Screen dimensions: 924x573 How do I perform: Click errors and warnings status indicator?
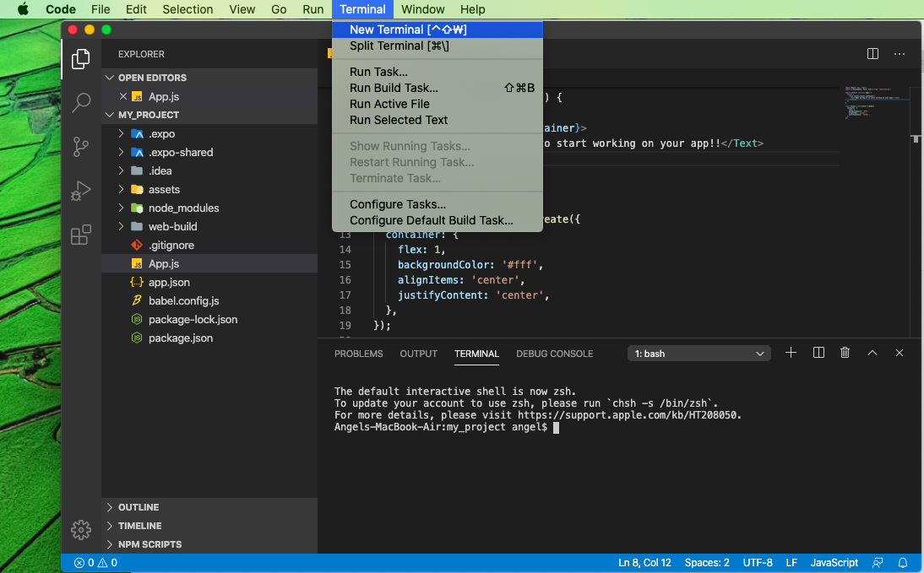point(95,562)
